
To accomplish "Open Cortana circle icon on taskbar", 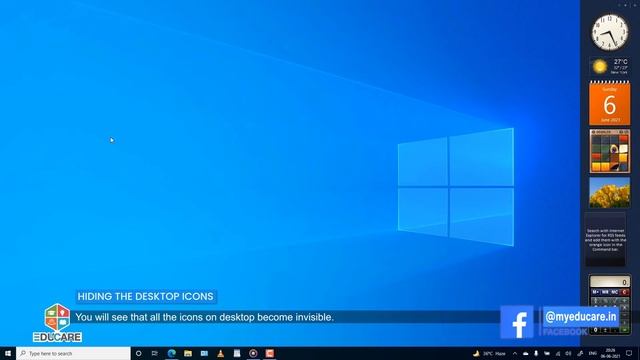I will pos(138,353).
